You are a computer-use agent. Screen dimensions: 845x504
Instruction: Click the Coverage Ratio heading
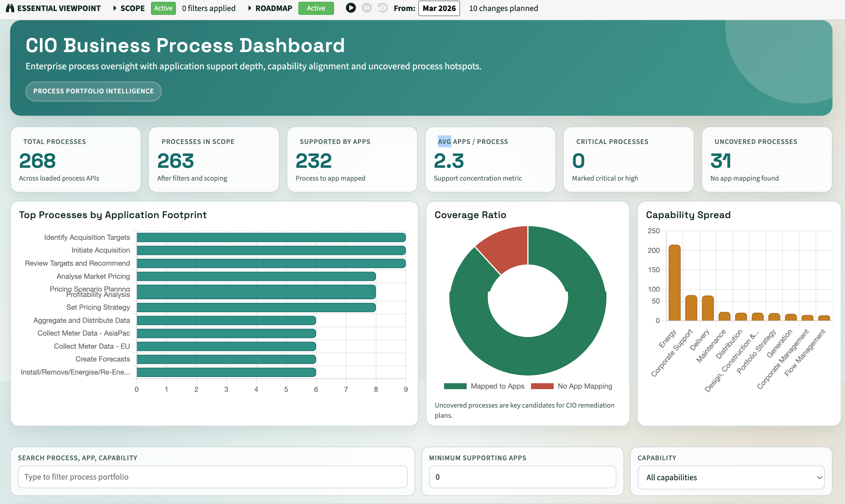(470, 215)
